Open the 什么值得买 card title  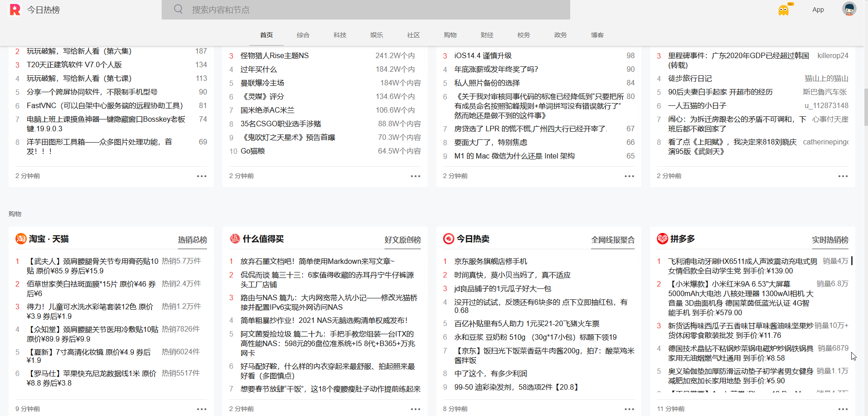click(x=263, y=239)
